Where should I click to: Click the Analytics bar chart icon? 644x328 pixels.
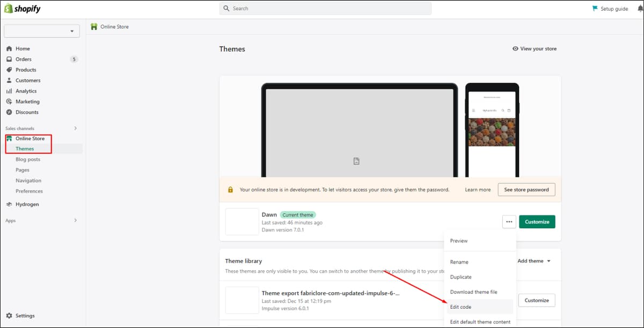(9, 91)
